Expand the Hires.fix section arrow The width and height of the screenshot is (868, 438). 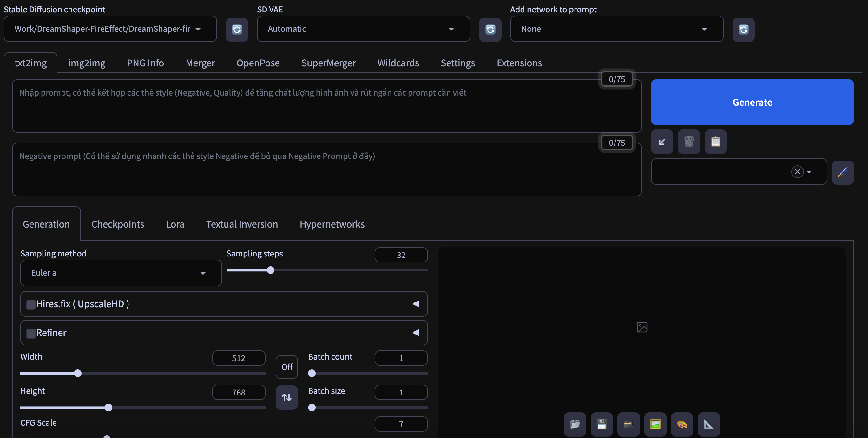click(x=416, y=304)
